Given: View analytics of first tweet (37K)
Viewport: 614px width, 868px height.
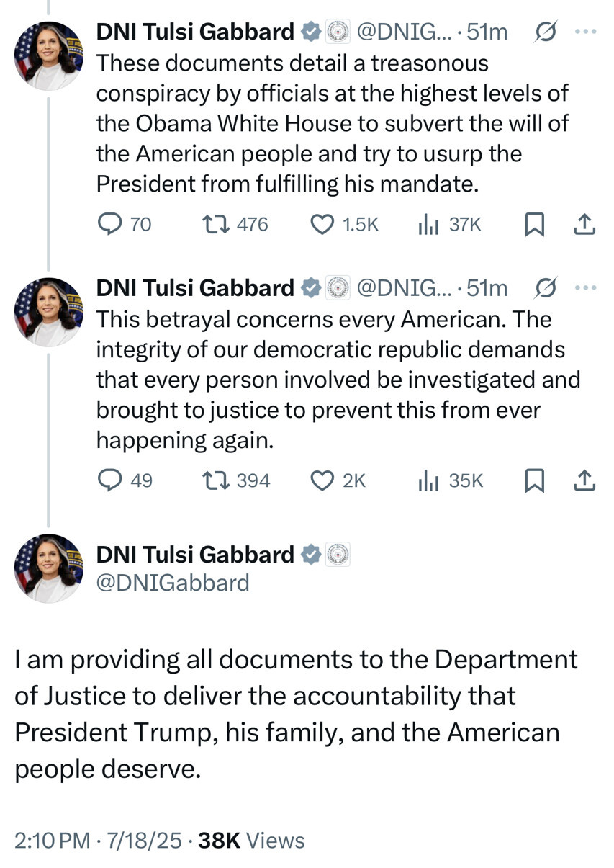Looking at the screenshot, I should (429, 225).
